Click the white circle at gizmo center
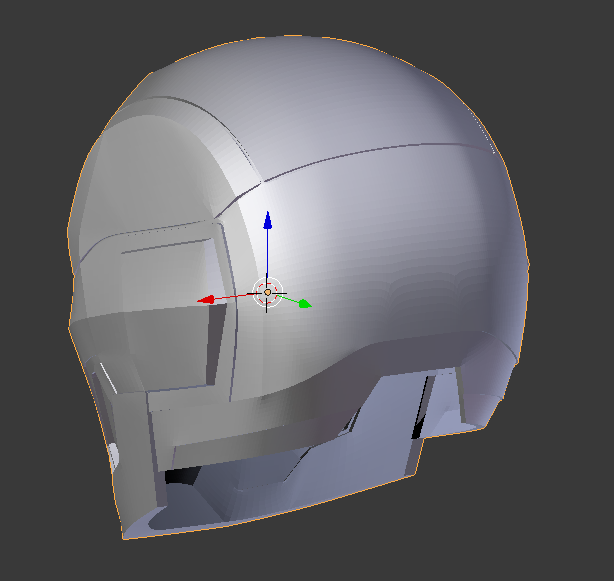This screenshot has width=614, height=581. click(267, 292)
